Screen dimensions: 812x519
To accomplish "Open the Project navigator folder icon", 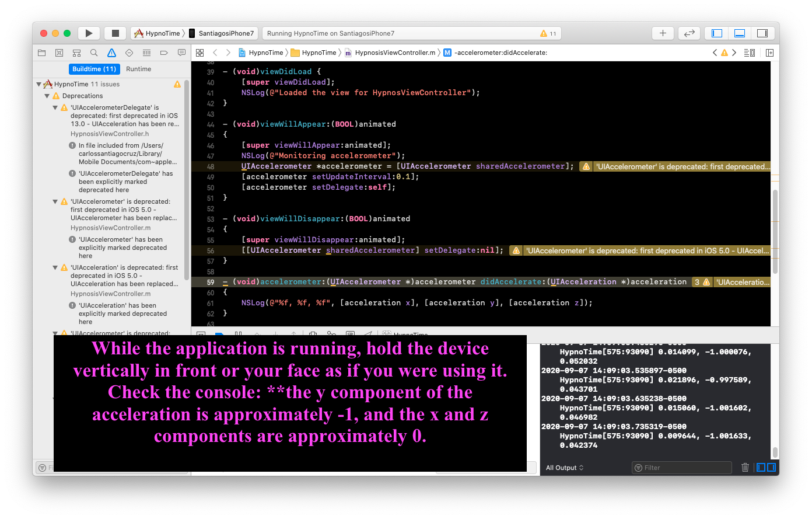I will [x=41, y=53].
